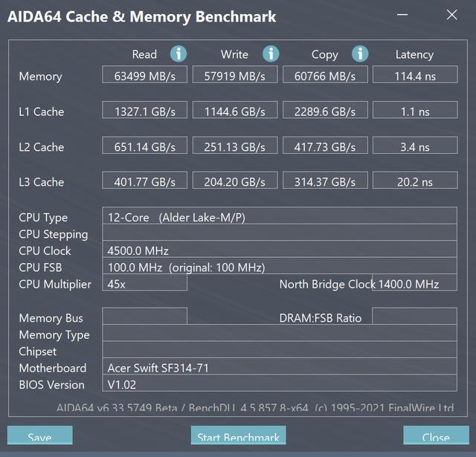This screenshot has width=476, height=457.
Task: Click the Close button at the bottom
Action: (435, 436)
